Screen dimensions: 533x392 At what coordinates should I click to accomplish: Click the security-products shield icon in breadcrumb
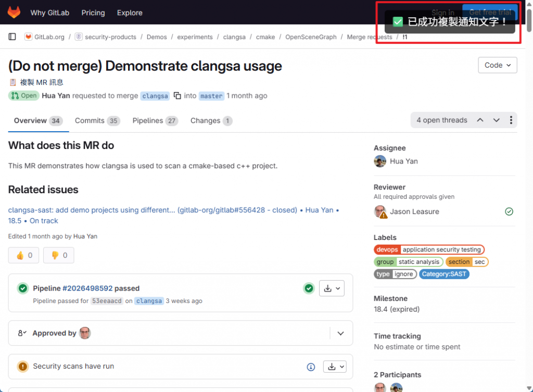coord(79,37)
